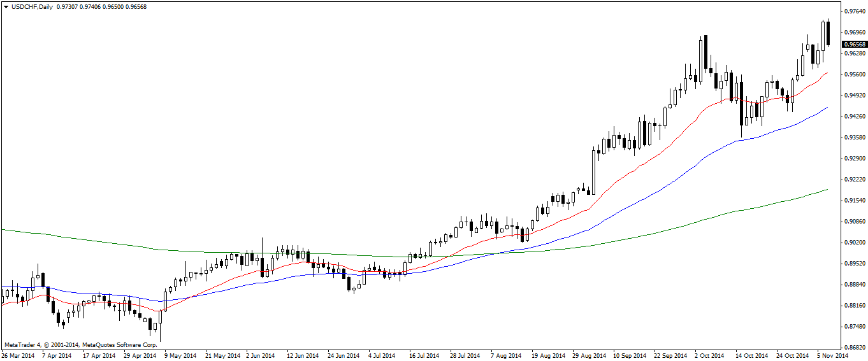Click the 5 Nov 2014 date label

tap(832, 355)
